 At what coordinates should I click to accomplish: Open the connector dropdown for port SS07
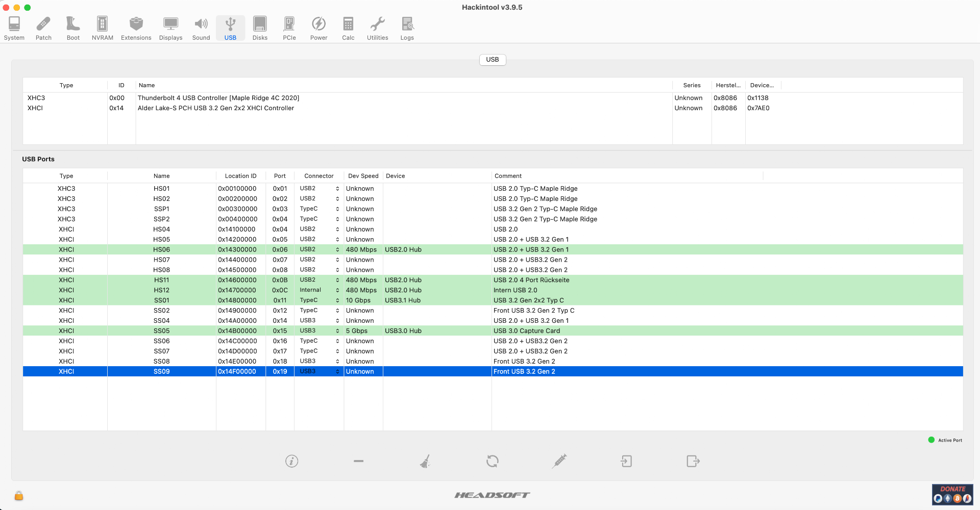[319, 351]
